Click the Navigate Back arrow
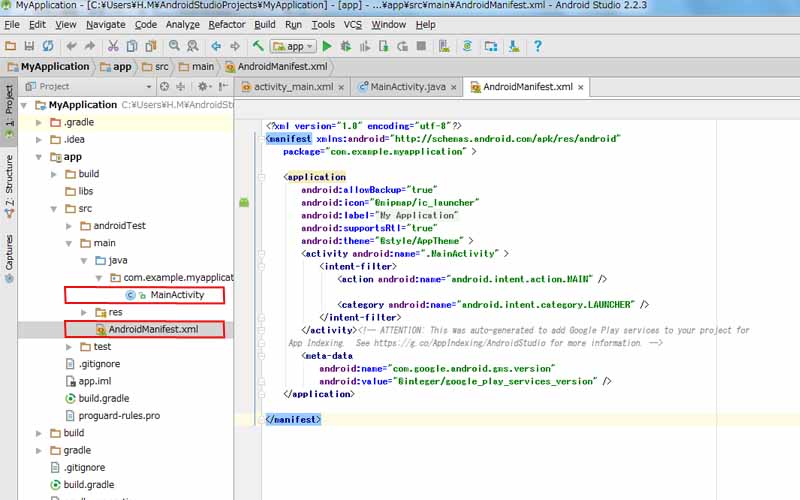The image size is (800, 500). [216, 46]
